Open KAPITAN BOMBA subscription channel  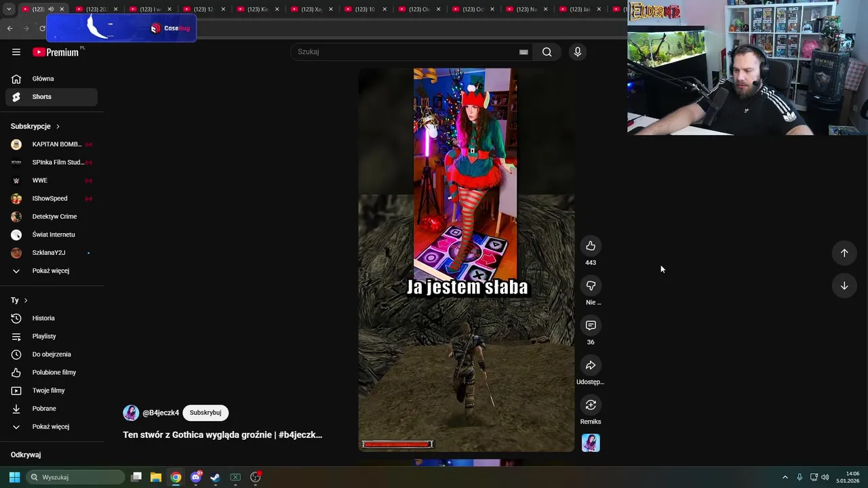point(52,144)
